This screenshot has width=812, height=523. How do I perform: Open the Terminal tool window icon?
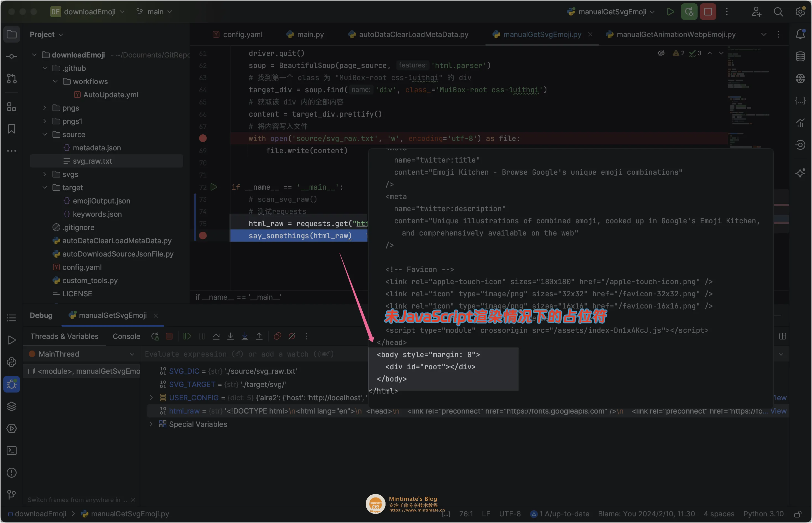tap(12, 450)
